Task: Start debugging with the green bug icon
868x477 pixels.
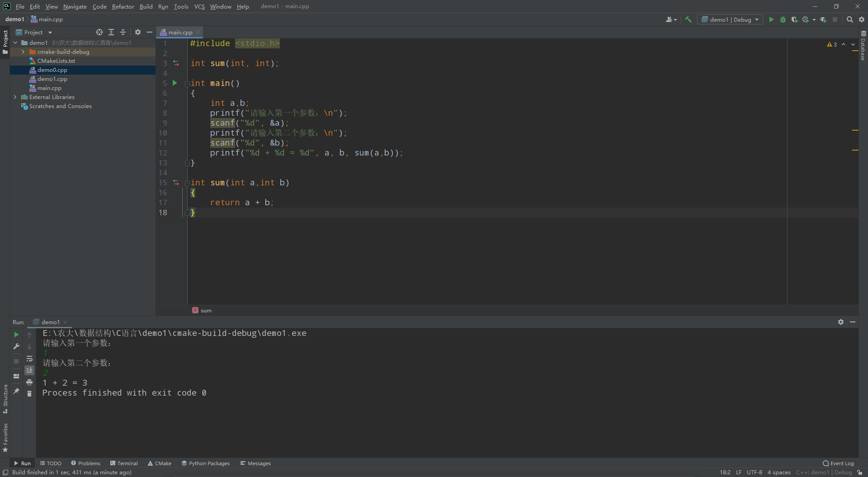Action: pos(783,19)
